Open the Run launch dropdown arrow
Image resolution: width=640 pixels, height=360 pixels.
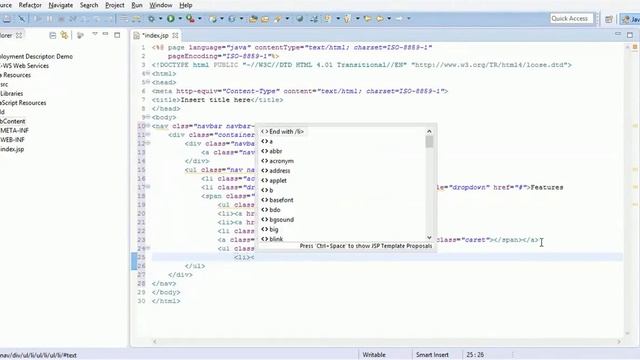[x=180, y=19]
